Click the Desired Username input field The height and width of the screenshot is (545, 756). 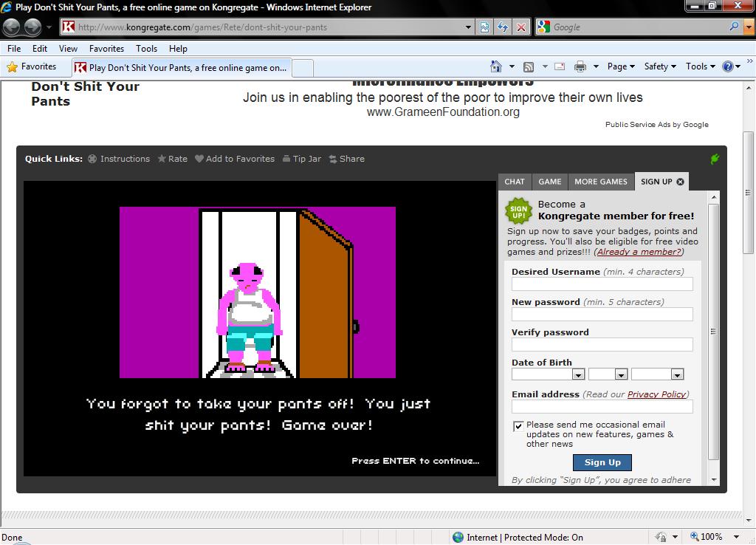click(x=602, y=284)
